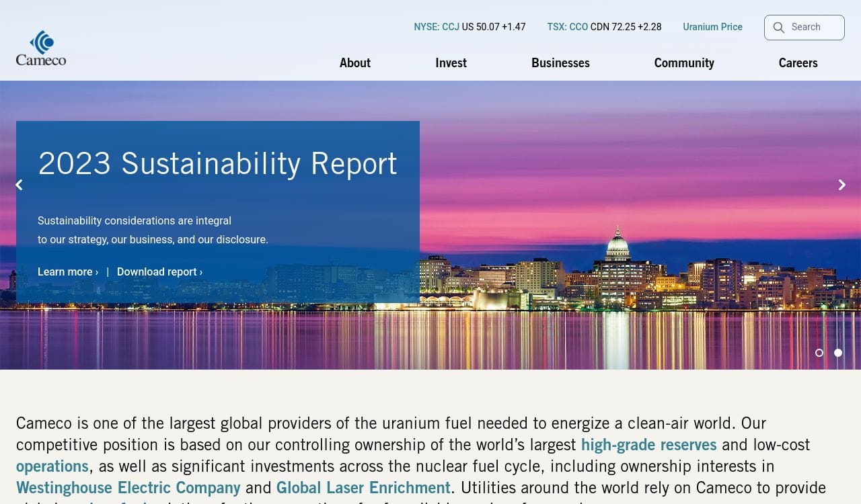861x504 pixels.
Task: Click Learn more in sustainability banner
Action: (x=67, y=271)
